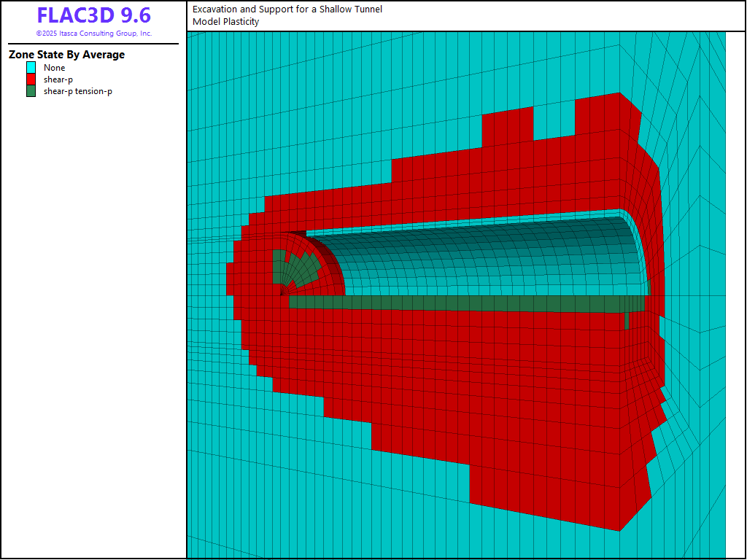This screenshot has width=747, height=560.
Task: Click the Model Plasticity subtitle text
Action: 226,22
